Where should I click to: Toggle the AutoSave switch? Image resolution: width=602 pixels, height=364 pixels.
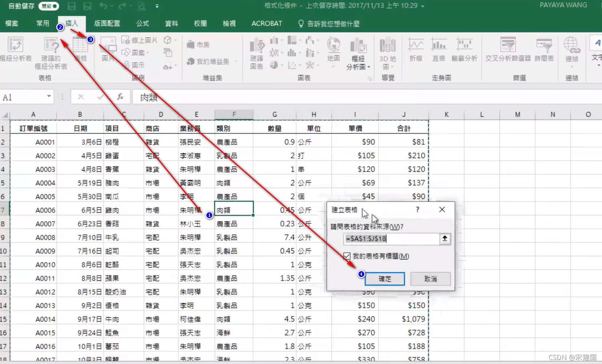(49, 6)
